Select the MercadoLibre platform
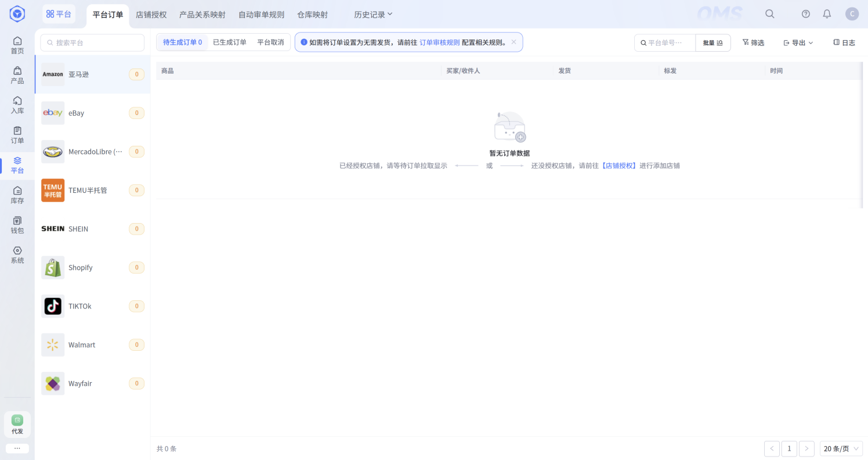 point(93,152)
